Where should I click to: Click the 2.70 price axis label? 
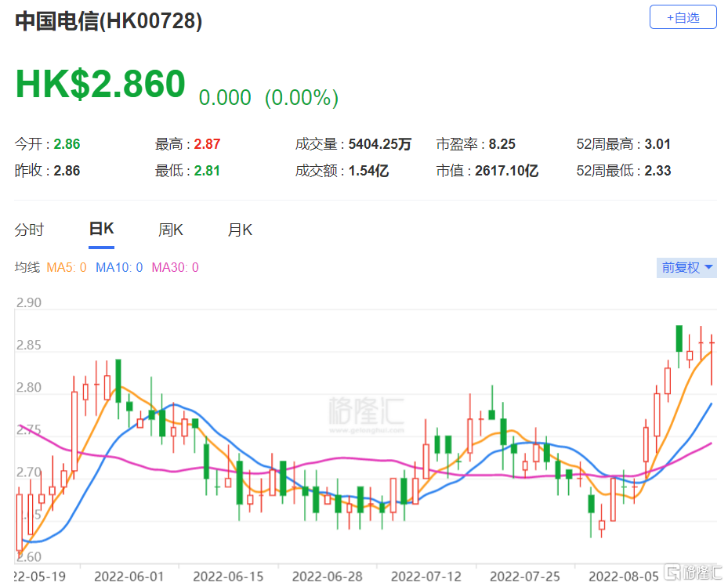[29, 472]
